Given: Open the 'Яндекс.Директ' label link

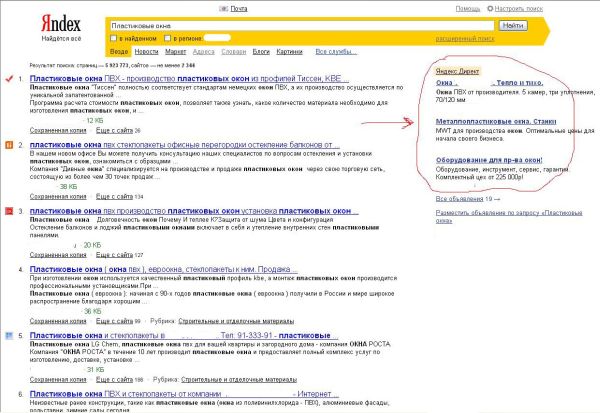Looking at the screenshot, I should 457,71.
